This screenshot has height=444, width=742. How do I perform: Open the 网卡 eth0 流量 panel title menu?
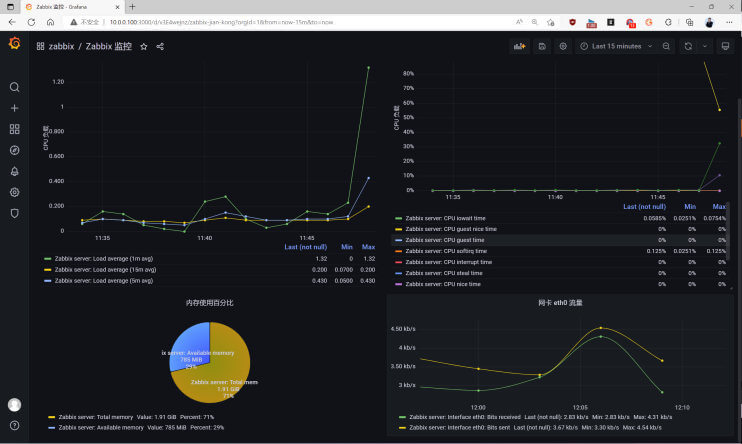(x=560, y=303)
